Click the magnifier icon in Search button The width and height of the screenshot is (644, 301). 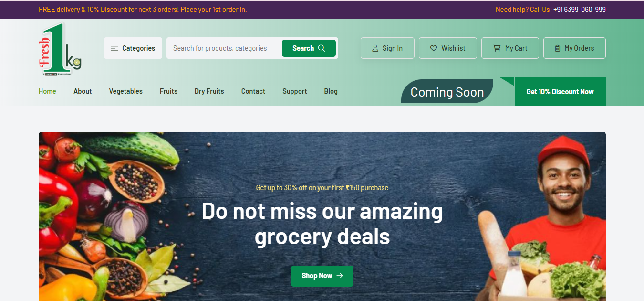pyautogui.click(x=322, y=48)
